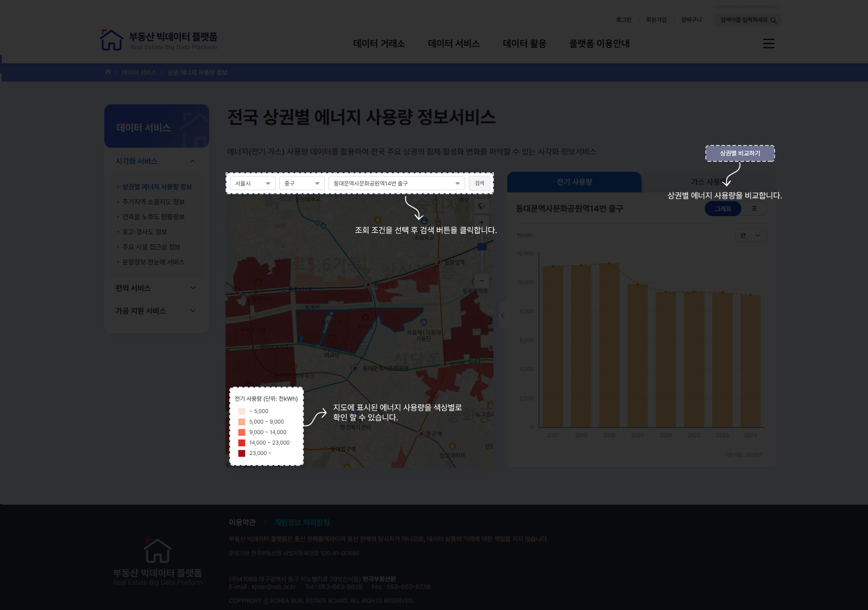868x610 pixels.
Task: Collapse the chart panel with left arrow
Action: 503,315
